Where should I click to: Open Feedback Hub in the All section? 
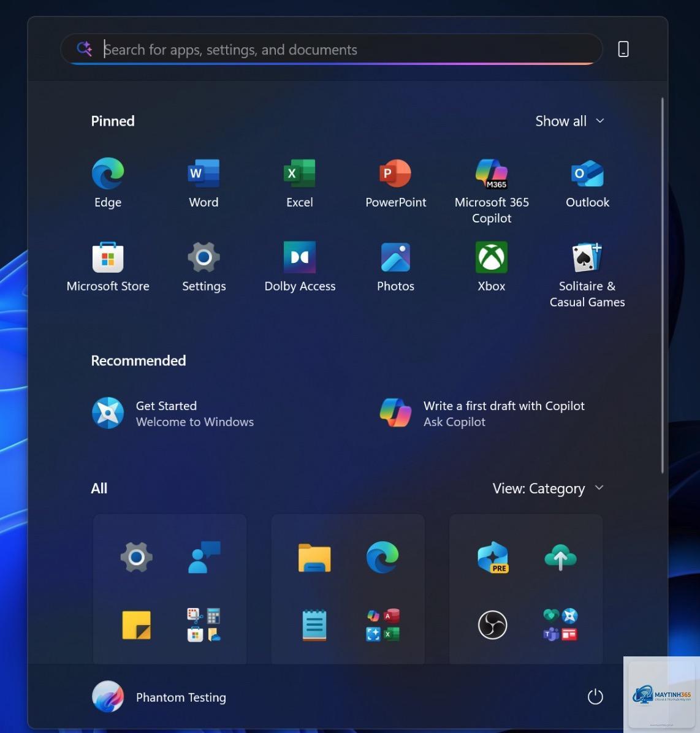tap(204, 557)
